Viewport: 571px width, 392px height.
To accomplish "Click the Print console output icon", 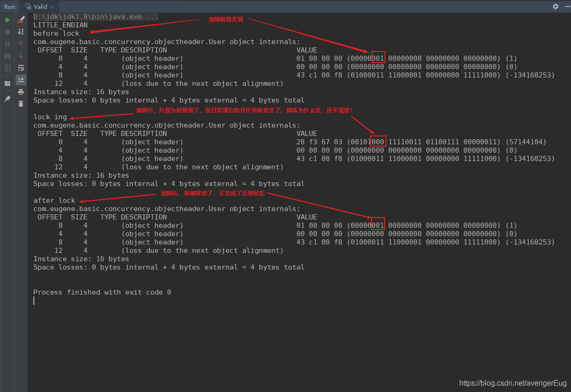I will (21, 92).
